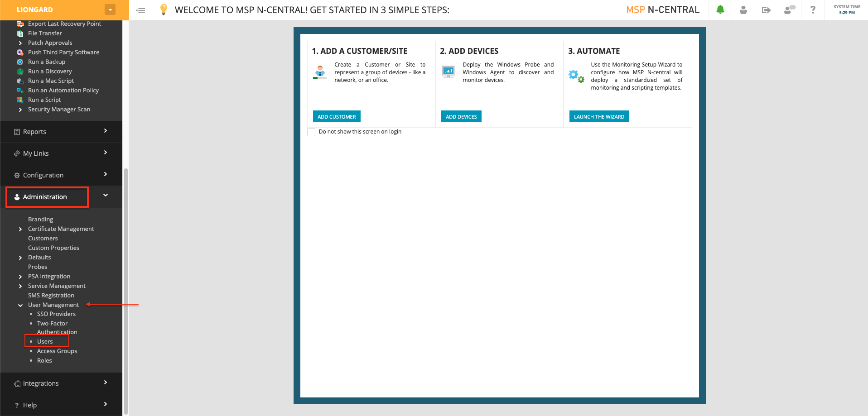
Task: Click the sign-out arrow icon
Action: pyautogui.click(x=767, y=10)
